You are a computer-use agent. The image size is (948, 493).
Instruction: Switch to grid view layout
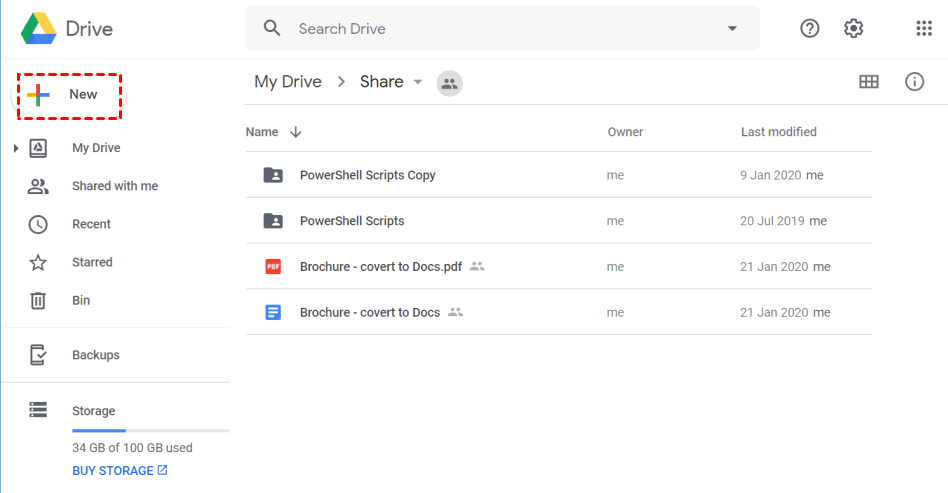click(x=869, y=82)
